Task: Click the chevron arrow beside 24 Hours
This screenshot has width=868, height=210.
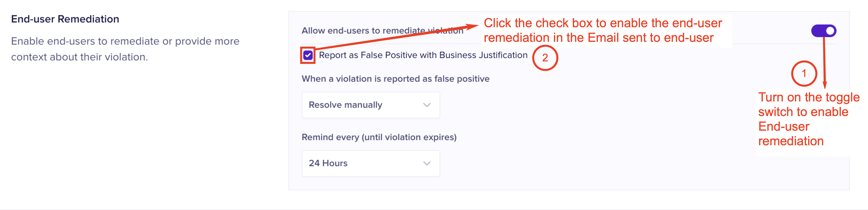Action: [427, 163]
